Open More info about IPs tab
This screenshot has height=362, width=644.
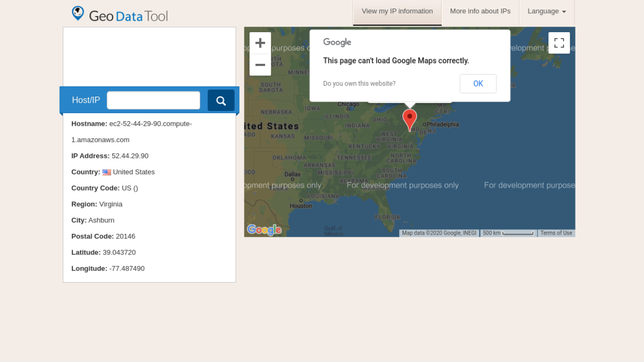coord(480,12)
